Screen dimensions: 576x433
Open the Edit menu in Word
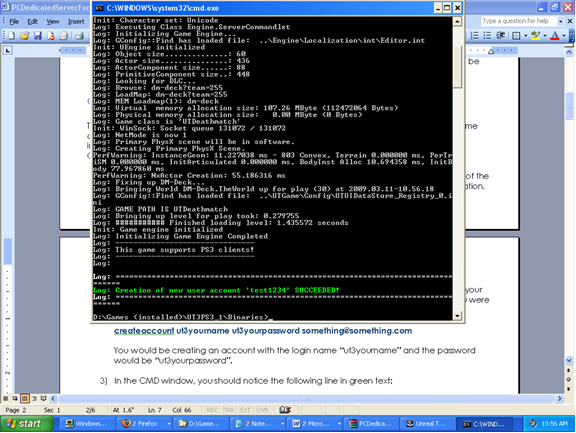[x=33, y=22]
